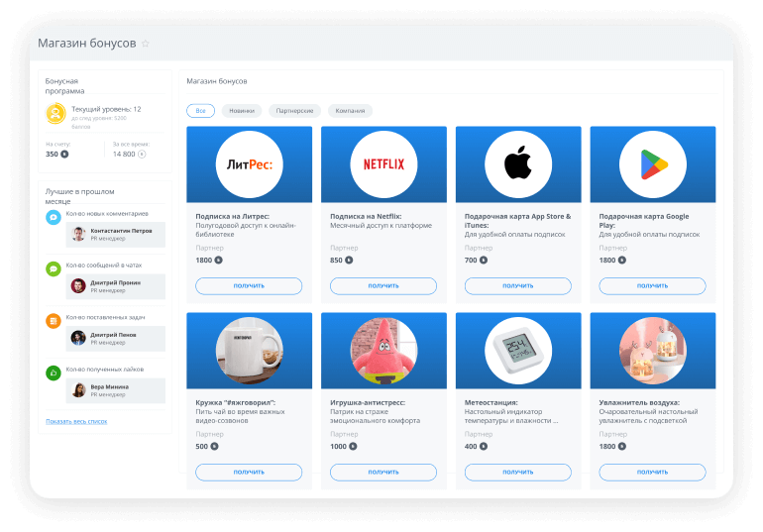Click the Кружка "#яжговорил": title
This screenshot has width=763, height=532.
[236, 402]
